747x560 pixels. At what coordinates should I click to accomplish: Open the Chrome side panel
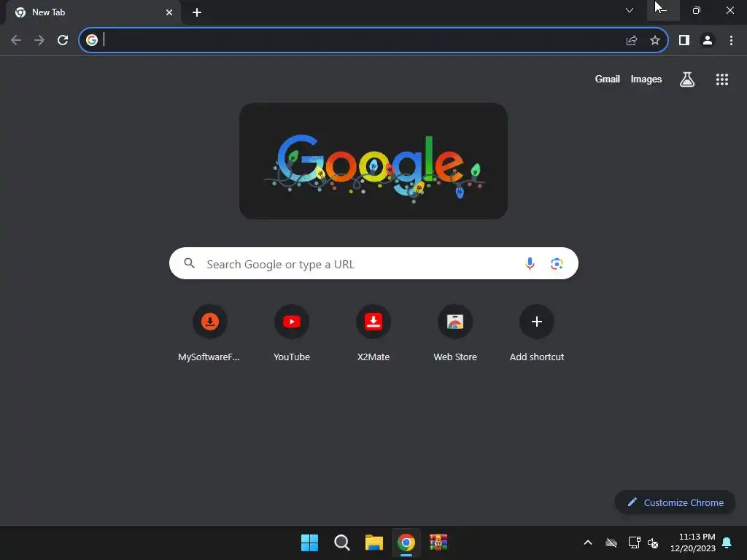pos(684,41)
